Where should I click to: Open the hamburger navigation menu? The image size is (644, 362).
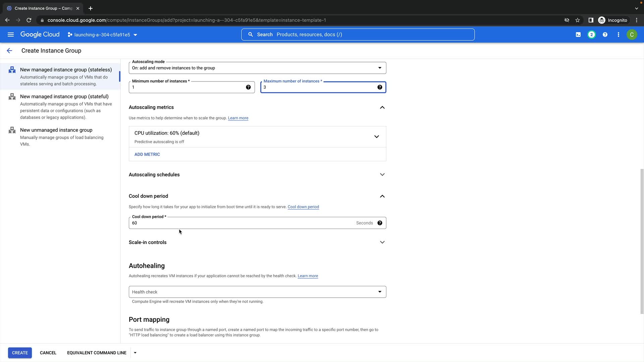point(11,35)
